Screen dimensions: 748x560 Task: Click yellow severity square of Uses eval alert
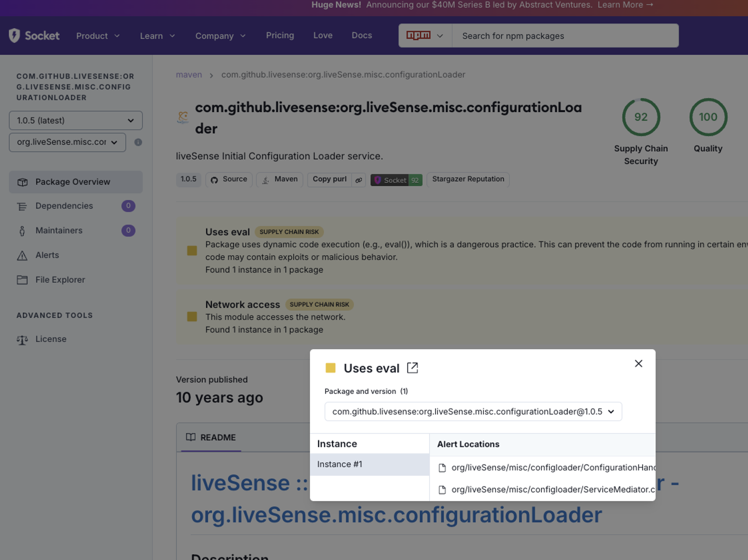192,251
